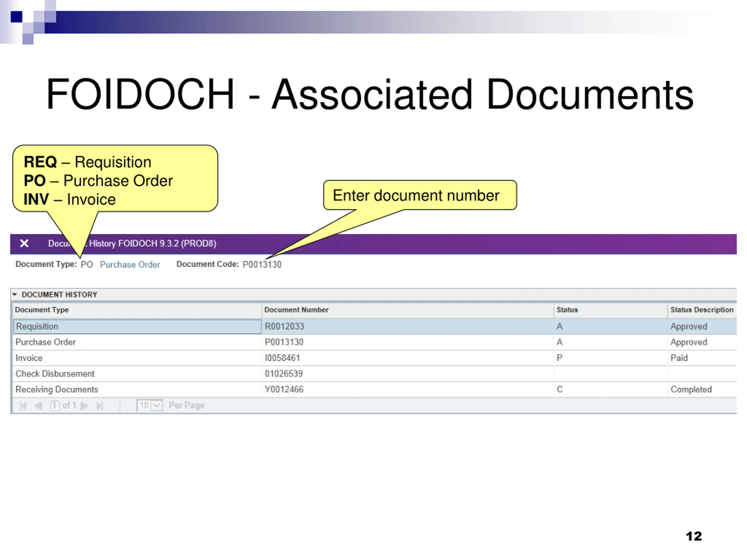Sort by Document Number column header
747x560 pixels.
click(408, 310)
